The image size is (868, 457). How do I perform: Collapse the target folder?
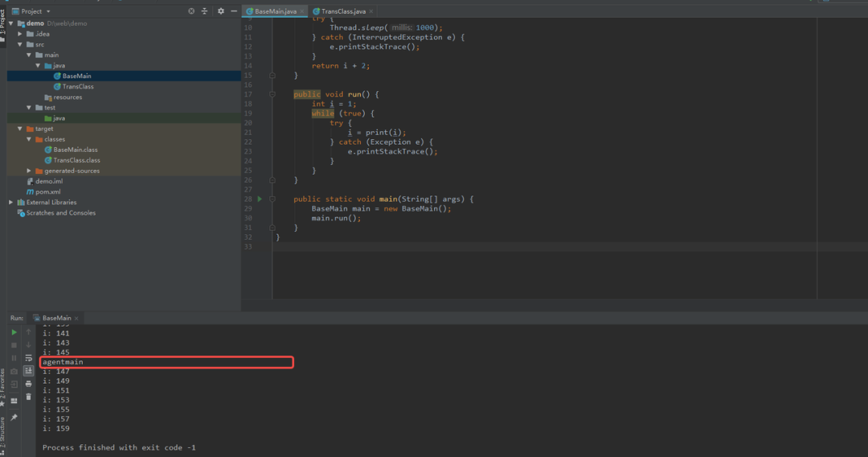[x=20, y=129]
